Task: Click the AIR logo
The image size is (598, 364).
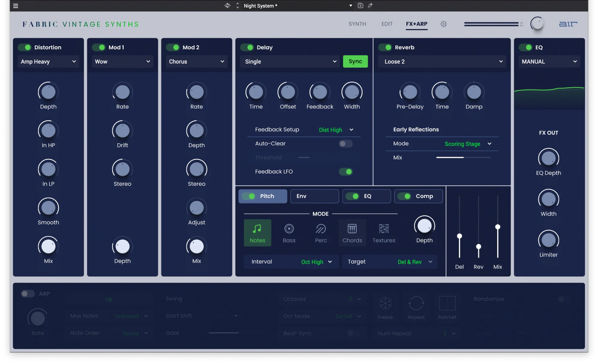Action: (568, 24)
